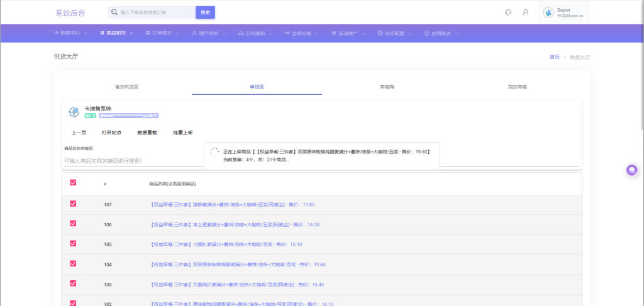644x306 pixels.
Task: Click the 站点配置 gear icon
Action: tap(380, 33)
